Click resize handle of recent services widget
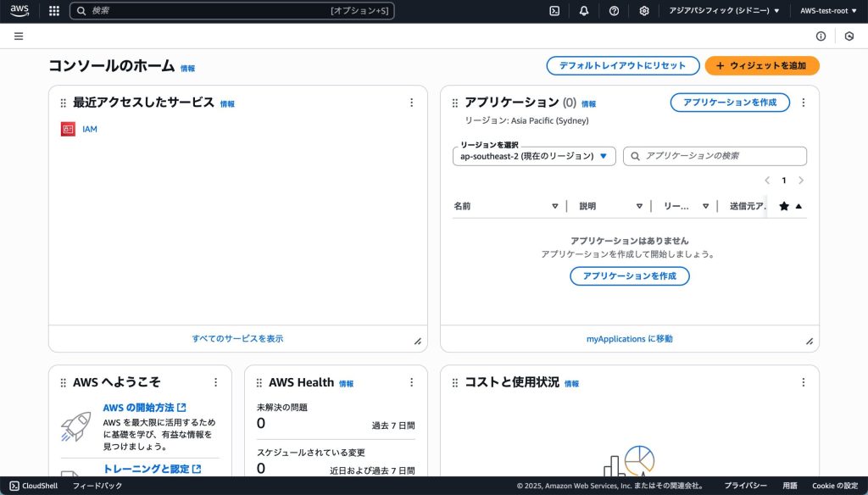Viewport: 868px width, 495px height. 418,342
